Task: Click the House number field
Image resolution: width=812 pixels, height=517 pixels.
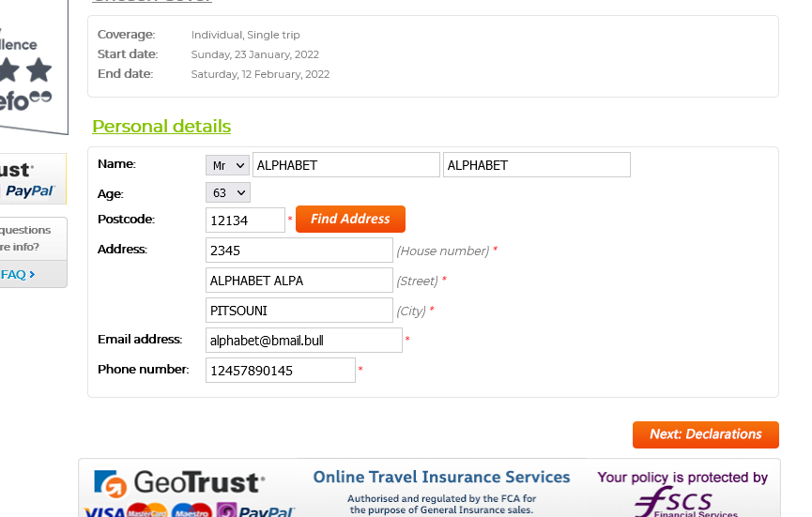Action: [299, 250]
